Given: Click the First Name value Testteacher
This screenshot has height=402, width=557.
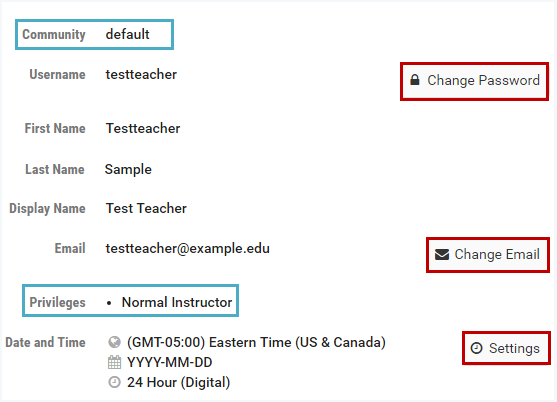Looking at the screenshot, I should 143,129.
